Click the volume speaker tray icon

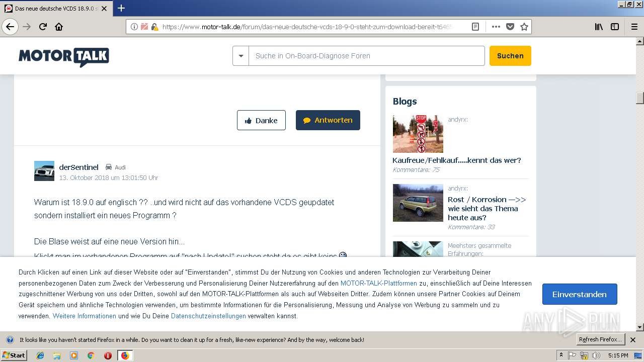click(x=596, y=355)
